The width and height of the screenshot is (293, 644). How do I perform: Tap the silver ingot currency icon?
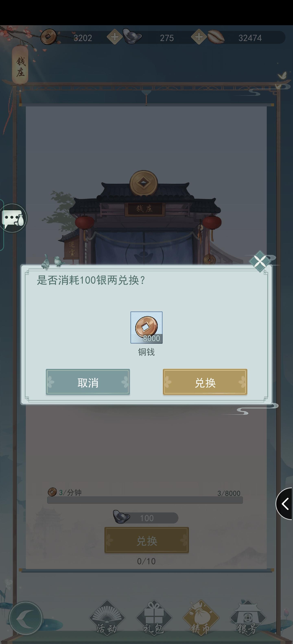(x=132, y=37)
